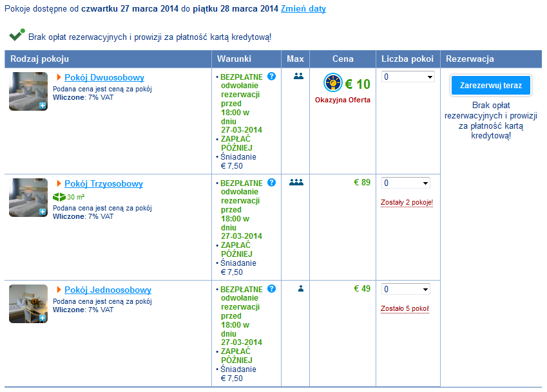Click orange arrow beside Pokój Trzyosobowy
The image size is (547, 392).
59,183
